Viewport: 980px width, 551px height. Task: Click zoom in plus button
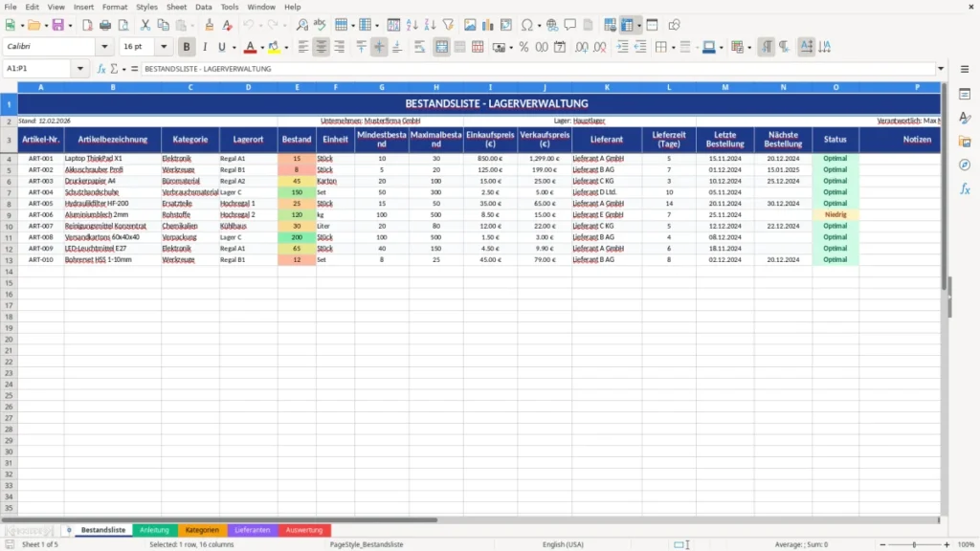point(947,544)
